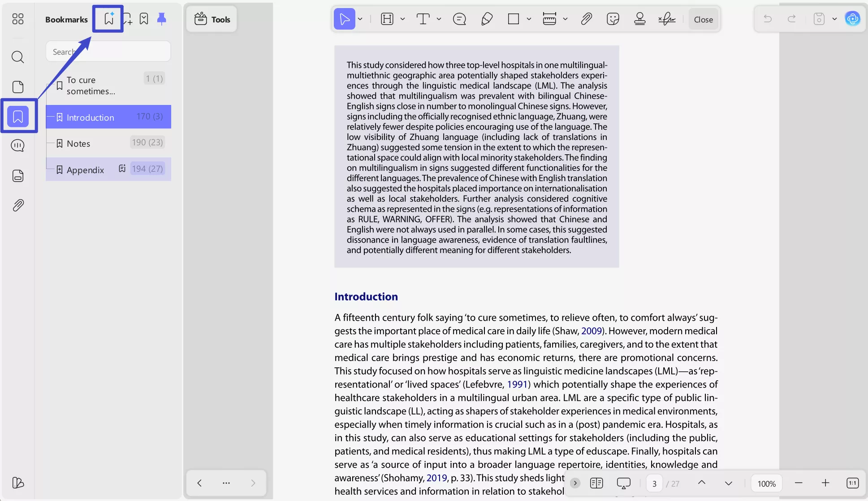Open the search panel in the left sidebar
Viewport: 868px width, 501px height.
click(x=18, y=57)
